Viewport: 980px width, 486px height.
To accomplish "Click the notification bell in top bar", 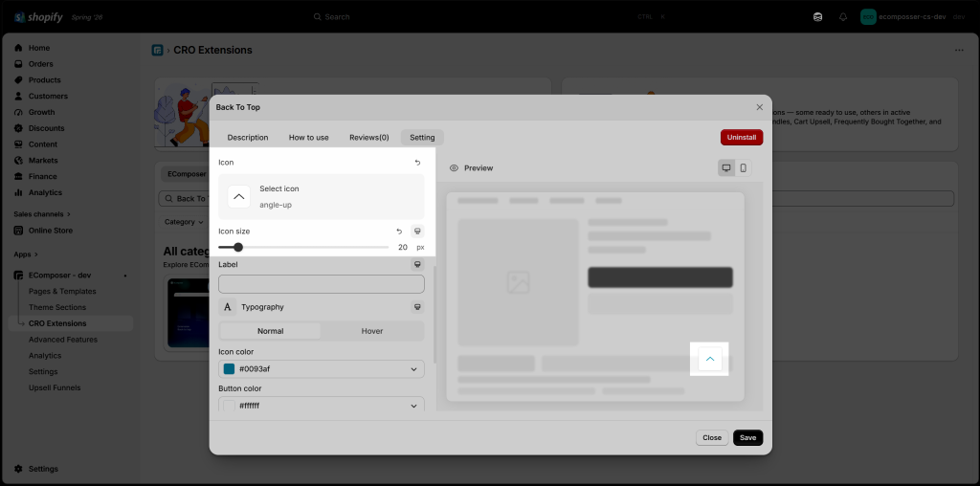I will 842,17.
